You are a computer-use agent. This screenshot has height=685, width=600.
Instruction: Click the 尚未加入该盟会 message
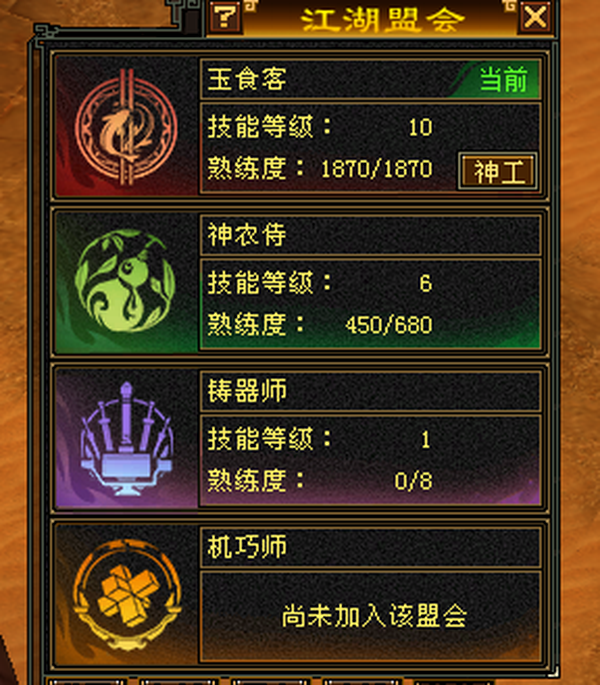(x=374, y=616)
